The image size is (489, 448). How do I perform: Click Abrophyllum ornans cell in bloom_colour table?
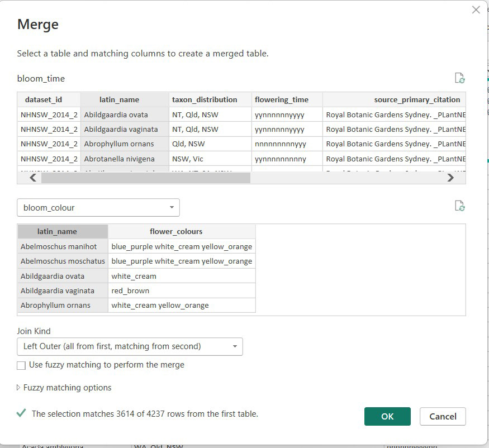63,305
